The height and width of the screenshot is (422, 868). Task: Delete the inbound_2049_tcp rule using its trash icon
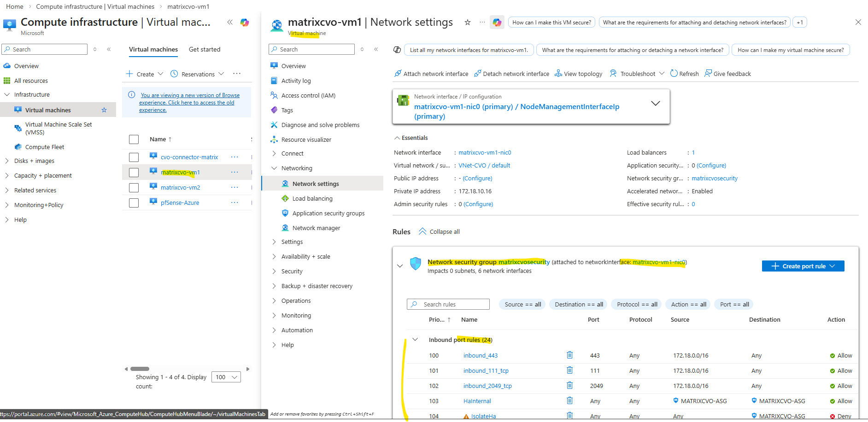(x=569, y=385)
